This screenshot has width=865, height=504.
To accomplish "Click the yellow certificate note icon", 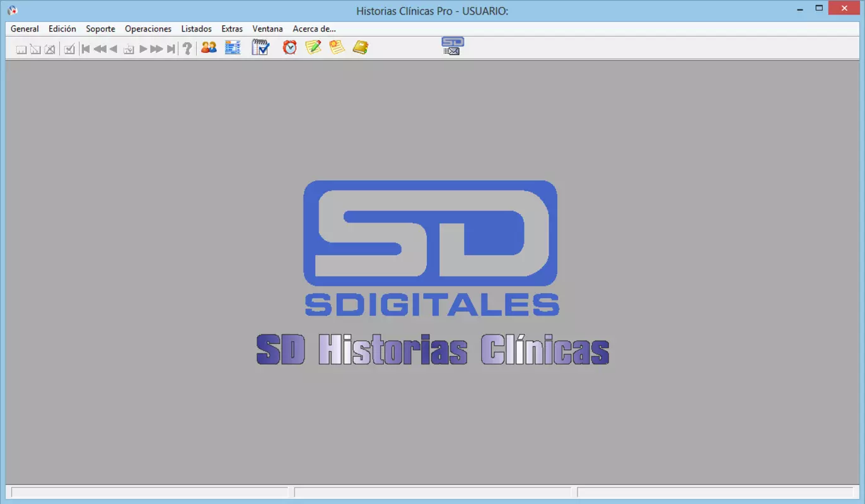I will 337,47.
